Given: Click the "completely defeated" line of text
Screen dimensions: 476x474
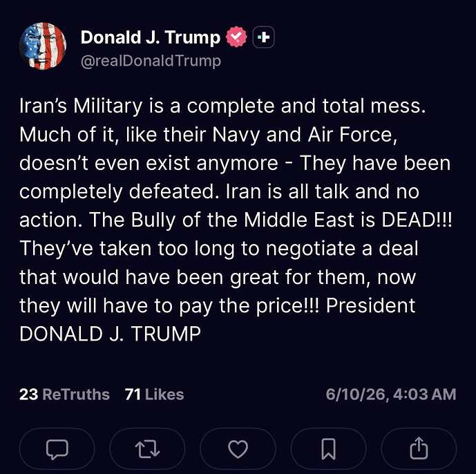Looking at the screenshot, I should point(219,191).
